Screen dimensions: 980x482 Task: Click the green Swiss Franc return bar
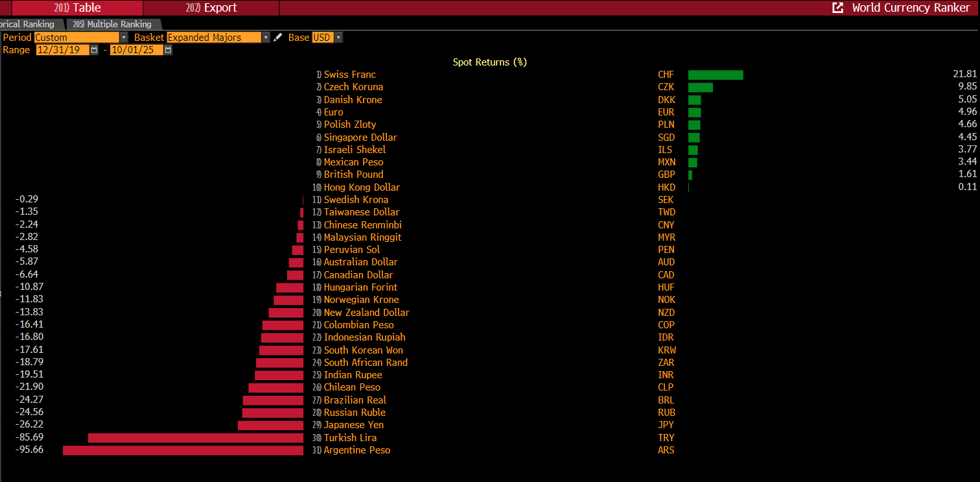(x=715, y=75)
